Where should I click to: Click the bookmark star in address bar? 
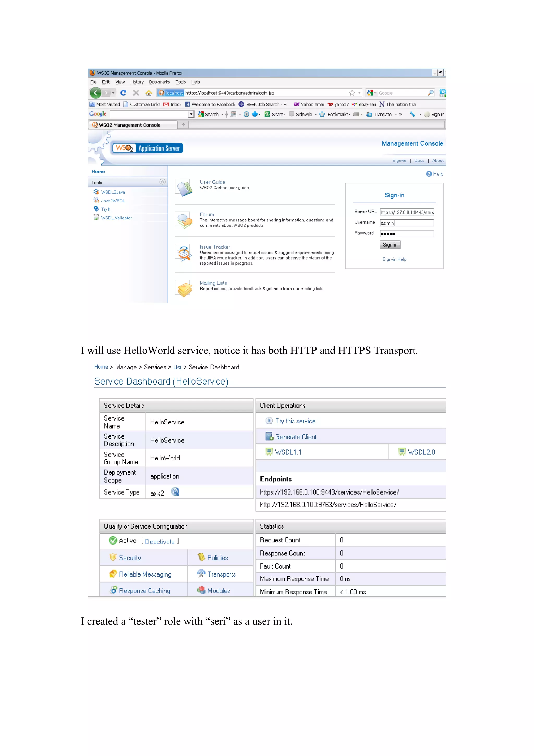[x=352, y=93]
